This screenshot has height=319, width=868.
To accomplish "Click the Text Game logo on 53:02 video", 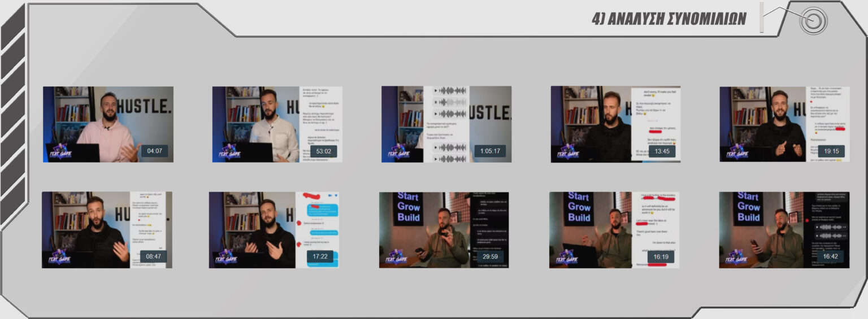I will pyautogui.click(x=229, y=151).
